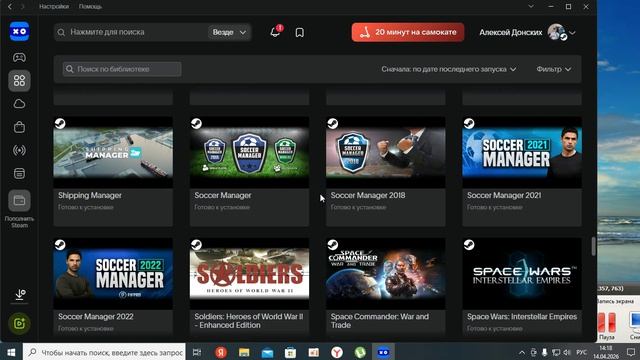Click the user avatar picture
Viewport: 640px width, 360px height.
coord(556,32)
